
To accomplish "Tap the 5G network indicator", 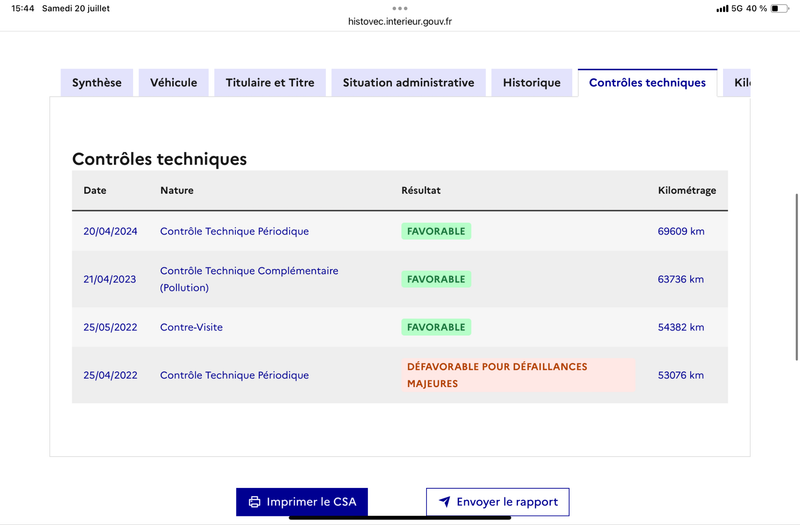I will click(x=737, y=8).
